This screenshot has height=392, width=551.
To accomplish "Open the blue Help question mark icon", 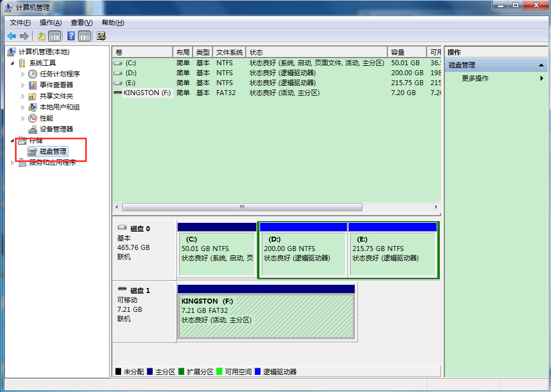I will [x=71, y=36].
